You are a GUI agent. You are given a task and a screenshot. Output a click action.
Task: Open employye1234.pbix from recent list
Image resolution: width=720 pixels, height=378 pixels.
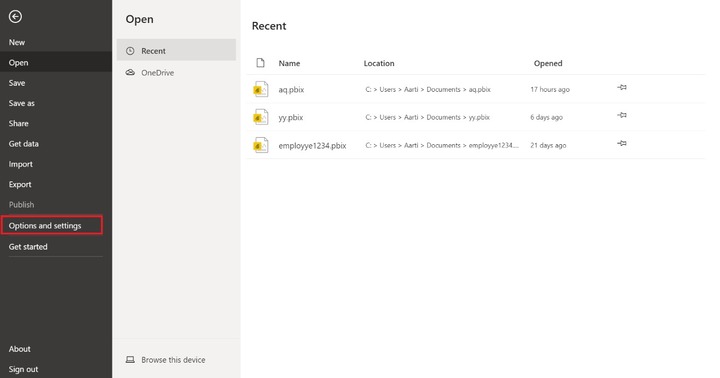[x=312, y=146]
